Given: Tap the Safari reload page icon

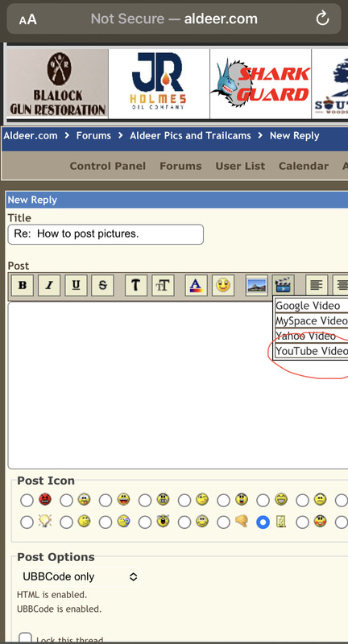Looking at the screenshot, I should (x=322, y=19).
